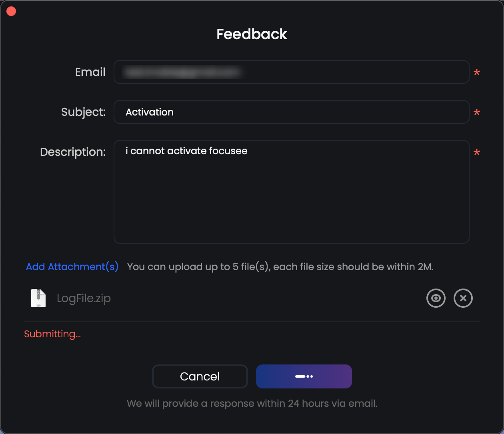Click the Subject: label
Image resolution: width=504 pixels, height=434 pixels.
pos(83,112)
